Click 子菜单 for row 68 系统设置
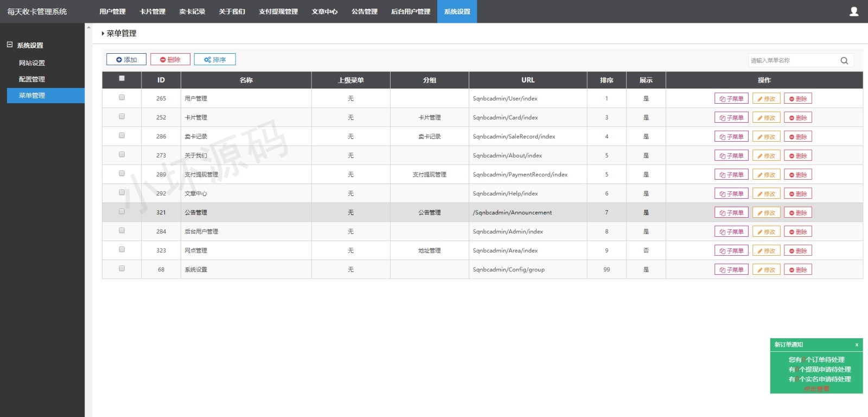 (x=731, y=270)
